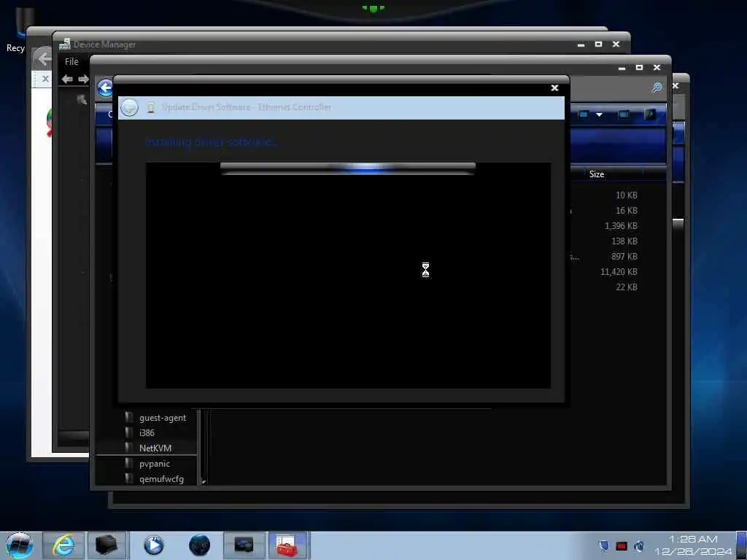Viewport: 747px width, 560px height.
Task: Maximize the Device Manager window
Action: (598, 44)
